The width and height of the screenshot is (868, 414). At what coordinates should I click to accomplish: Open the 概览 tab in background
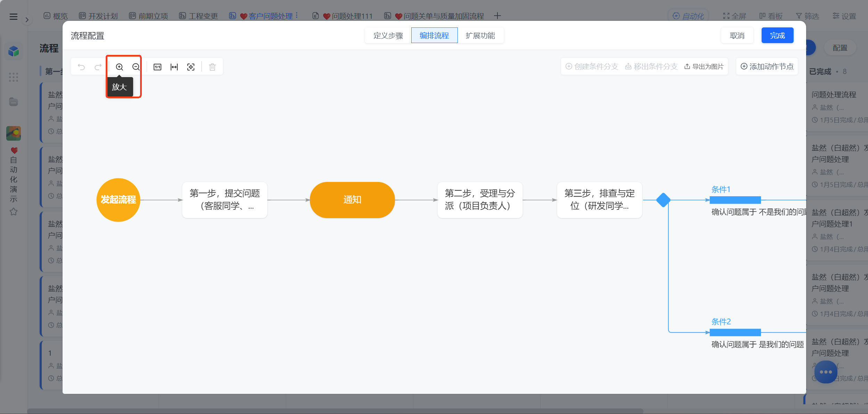click(x=56, y=16)
